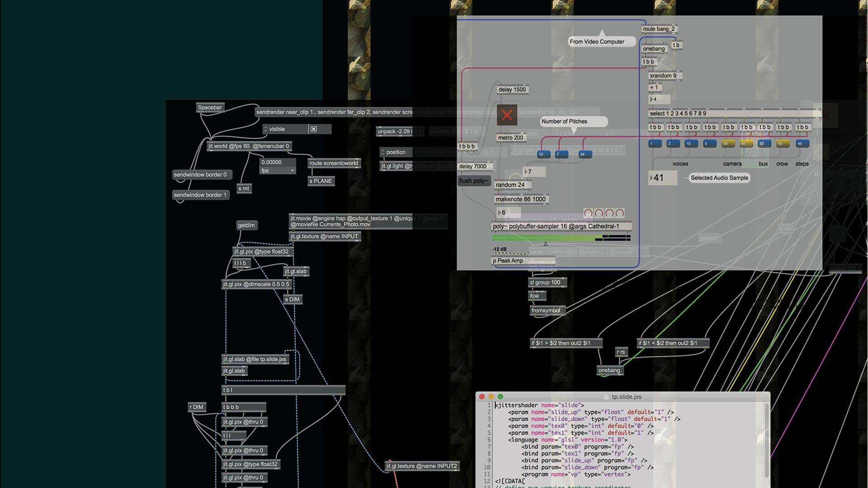
Task: Select the p Peak Amp subpatcher
Action: 523,261
